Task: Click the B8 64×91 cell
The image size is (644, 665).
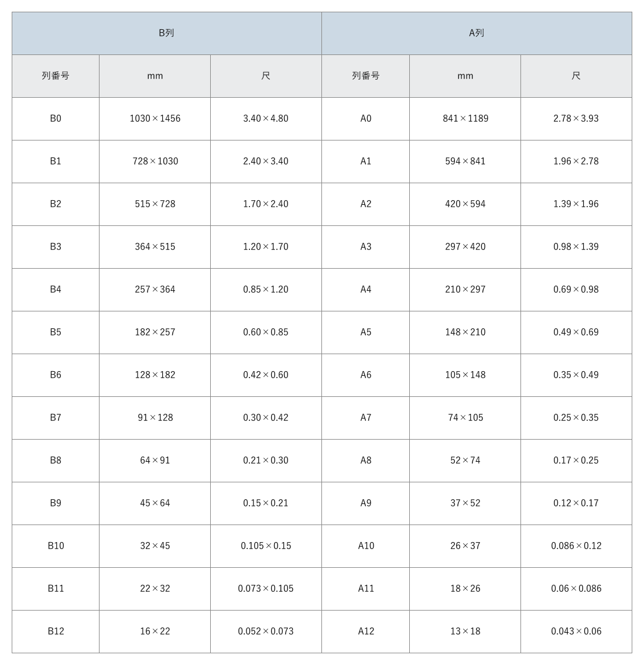Action: [155, 461]
